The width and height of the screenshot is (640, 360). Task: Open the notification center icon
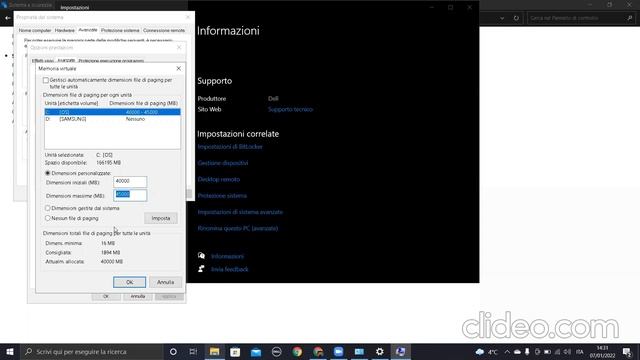(x=627, y=351)
